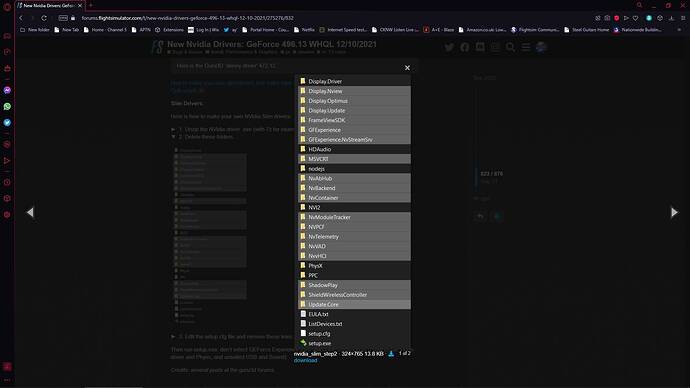This screenshot has width=690, height=388.
Task: Click the HDAudio folder row in image
Action: point(354,149)
